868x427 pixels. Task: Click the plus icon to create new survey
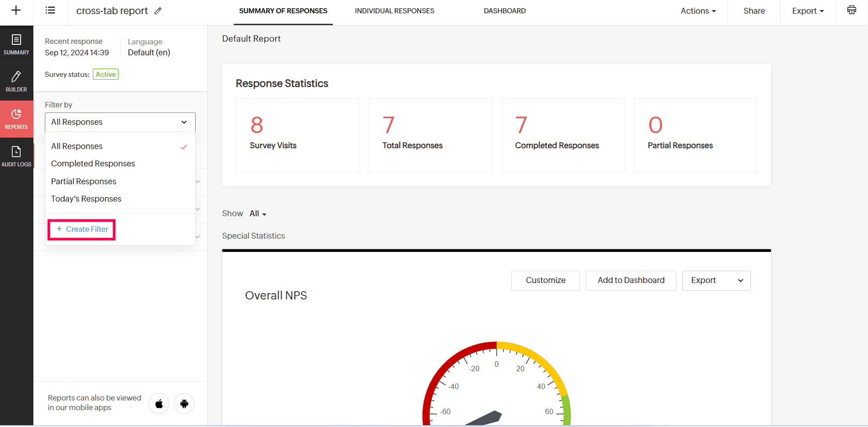coord(16,11)
